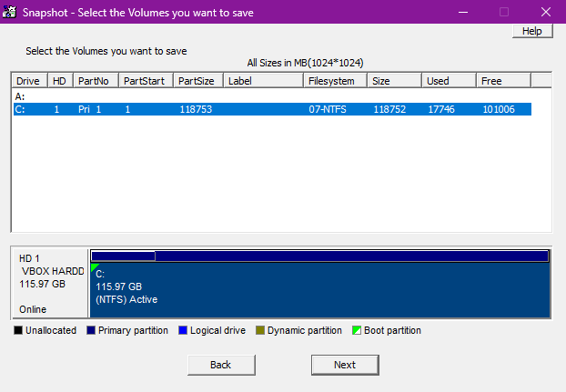Click the Used column header
The height and width of the screenshot is (392, 566).
[x=449, y=81]
